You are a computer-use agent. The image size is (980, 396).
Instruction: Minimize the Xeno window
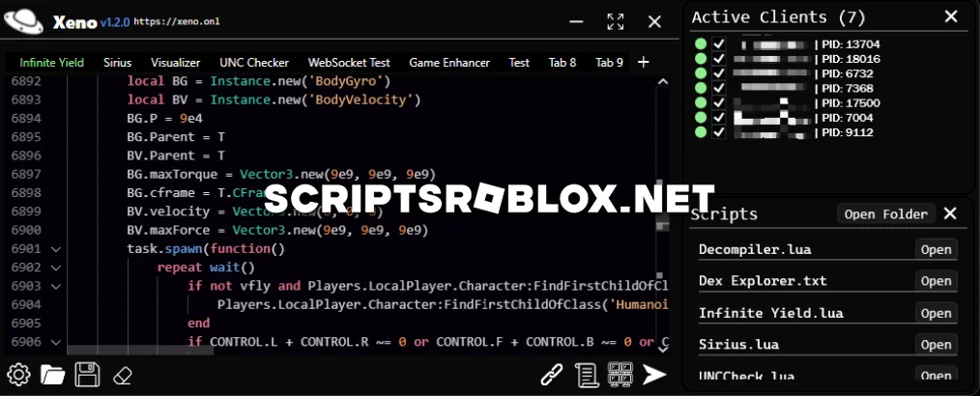coord(576,22)
